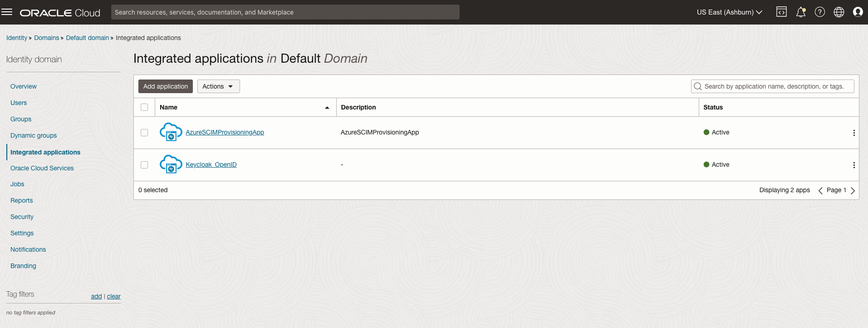Viewport: 868px width, 328px height.
Task: Open Overview in the identity domain menu
Action: 24,86
